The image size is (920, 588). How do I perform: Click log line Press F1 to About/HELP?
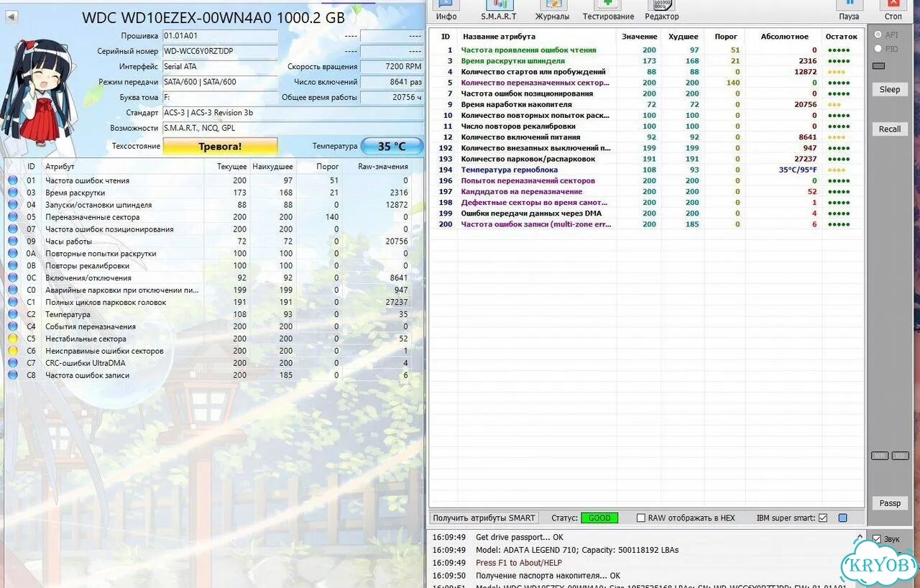(x=519, y=563)
